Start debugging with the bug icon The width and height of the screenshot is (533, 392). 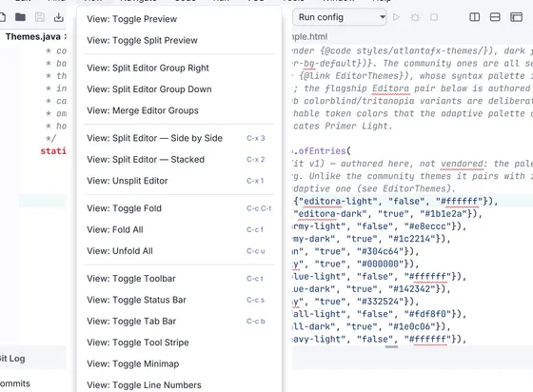pyautogui.click(x=415, y=17)
